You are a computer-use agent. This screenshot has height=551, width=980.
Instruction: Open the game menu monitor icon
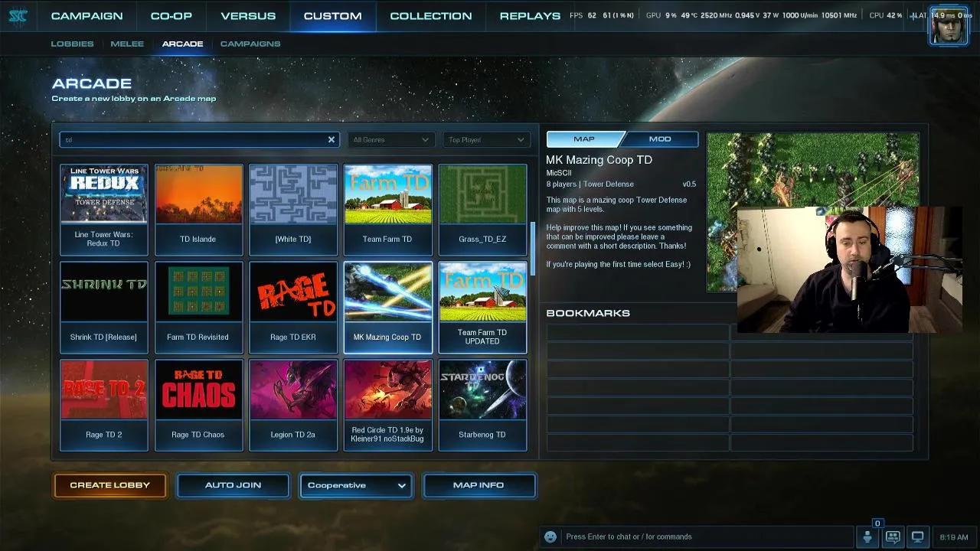point(917,537)
